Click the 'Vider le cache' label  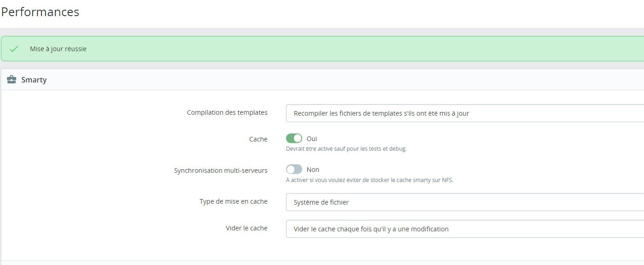point(246,228)
